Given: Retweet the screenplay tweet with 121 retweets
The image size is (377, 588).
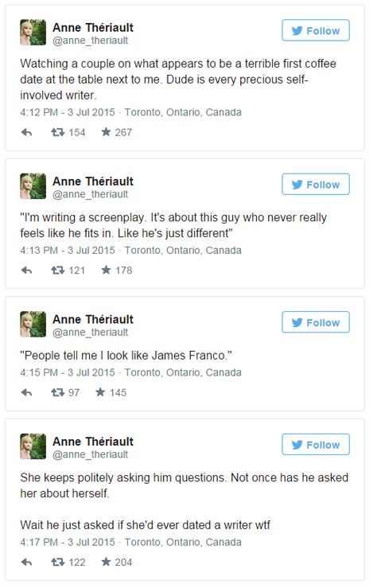Looking at the screenshot, I should (58, 271).
